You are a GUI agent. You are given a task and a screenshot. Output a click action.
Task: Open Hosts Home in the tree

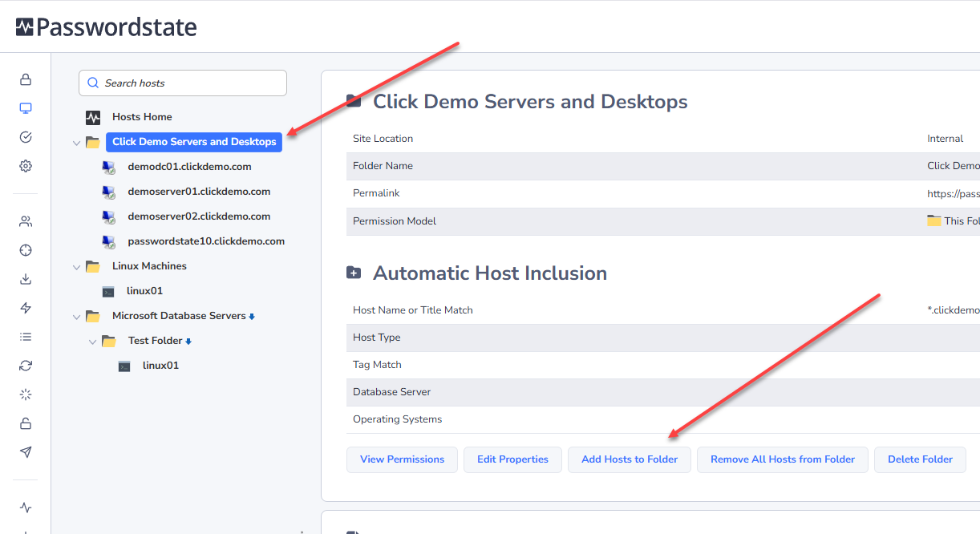coord(142,117)
